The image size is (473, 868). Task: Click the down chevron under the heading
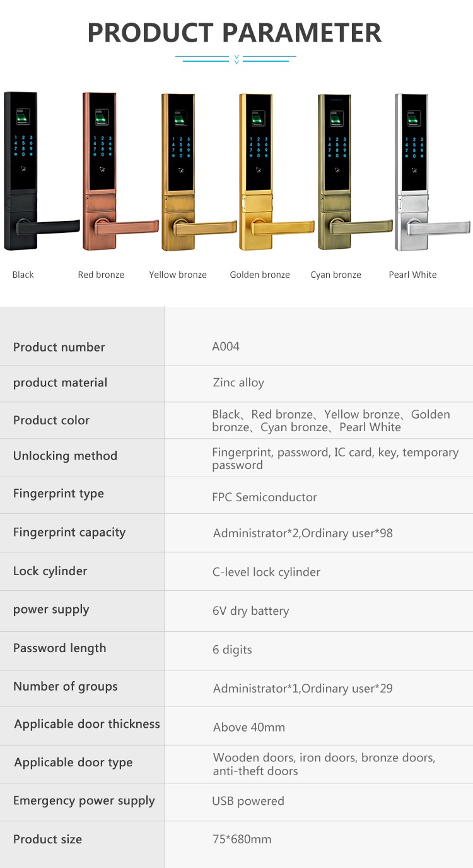pos(237,59)
